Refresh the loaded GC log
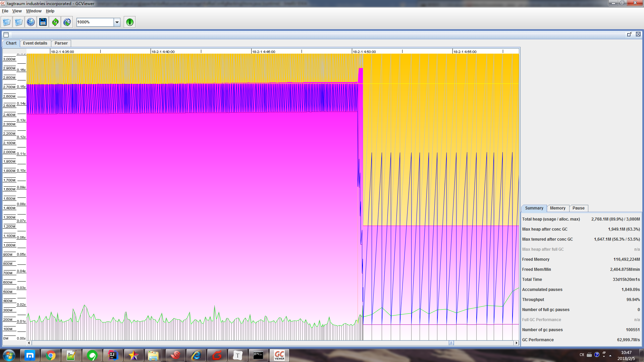 click(55, 22)
